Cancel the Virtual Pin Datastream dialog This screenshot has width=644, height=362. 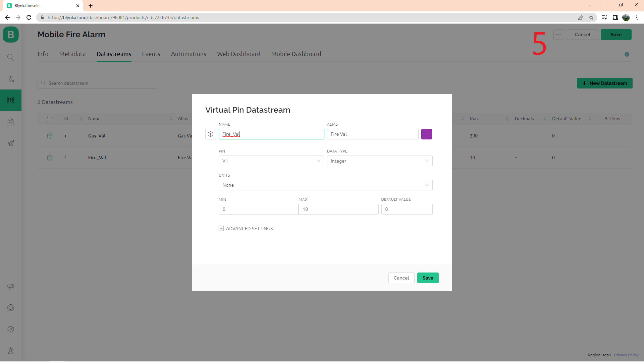tap(401, 278)
